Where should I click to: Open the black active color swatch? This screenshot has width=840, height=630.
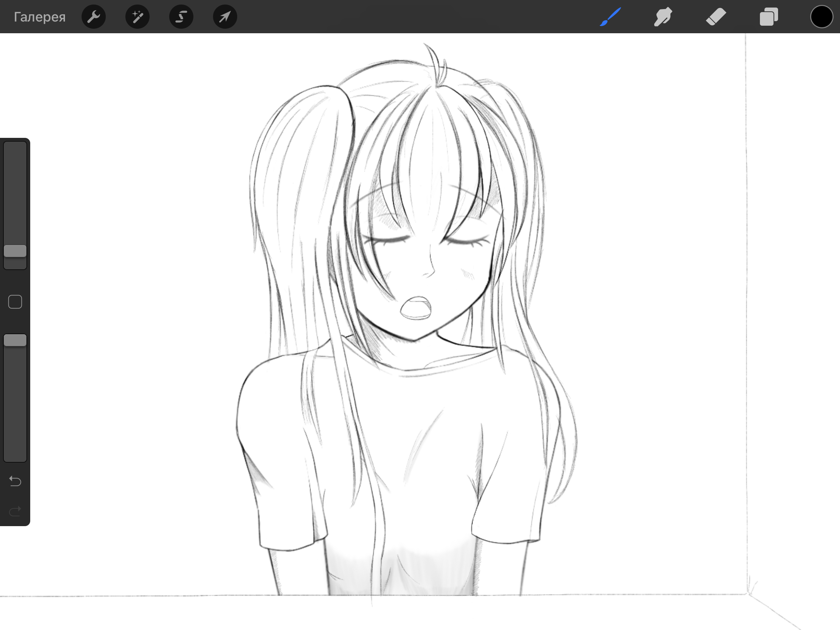pyautogui.click(x=821, y=17)
